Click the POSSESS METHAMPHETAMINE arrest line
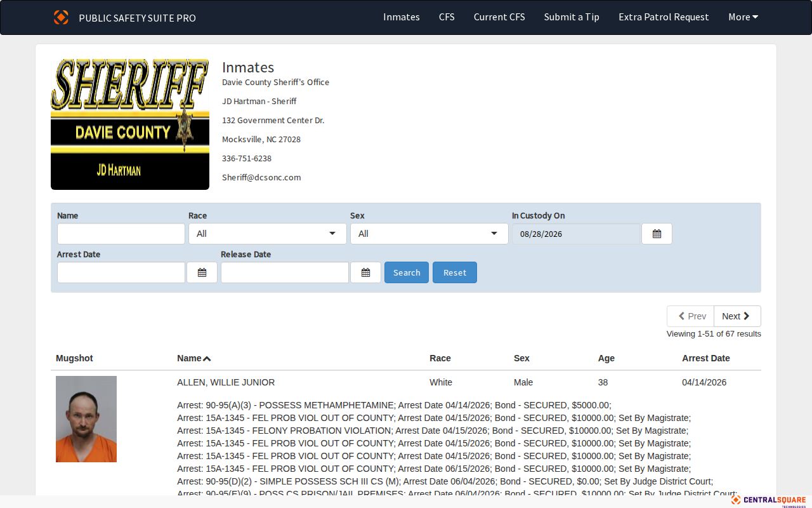 [x=394, y=405]
